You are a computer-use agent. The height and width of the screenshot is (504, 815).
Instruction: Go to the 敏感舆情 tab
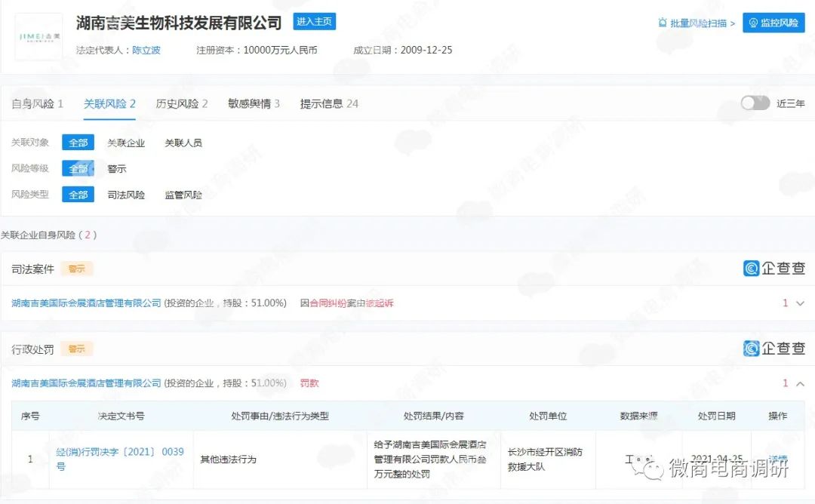[x=254, y=104]
